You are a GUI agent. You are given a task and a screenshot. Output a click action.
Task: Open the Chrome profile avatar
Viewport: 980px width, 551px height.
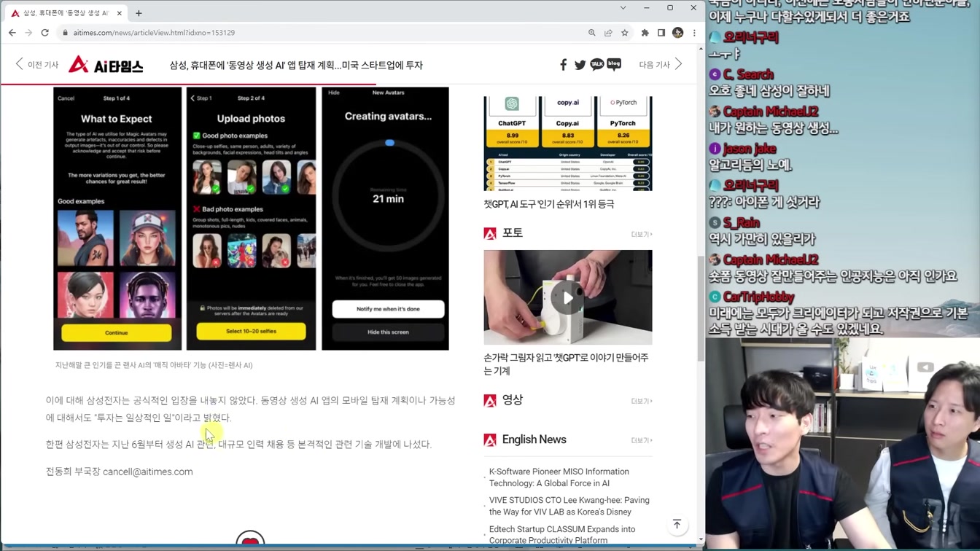(677, 33)
